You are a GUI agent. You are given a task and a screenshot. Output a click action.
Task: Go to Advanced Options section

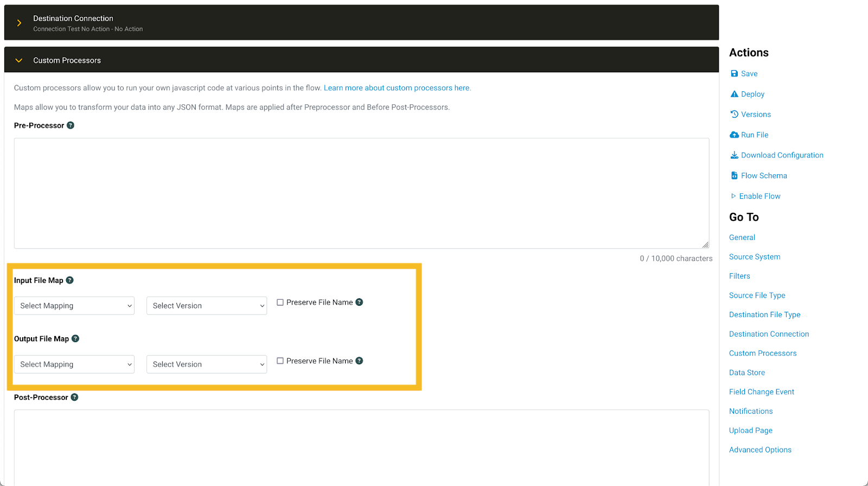point(760,450)
